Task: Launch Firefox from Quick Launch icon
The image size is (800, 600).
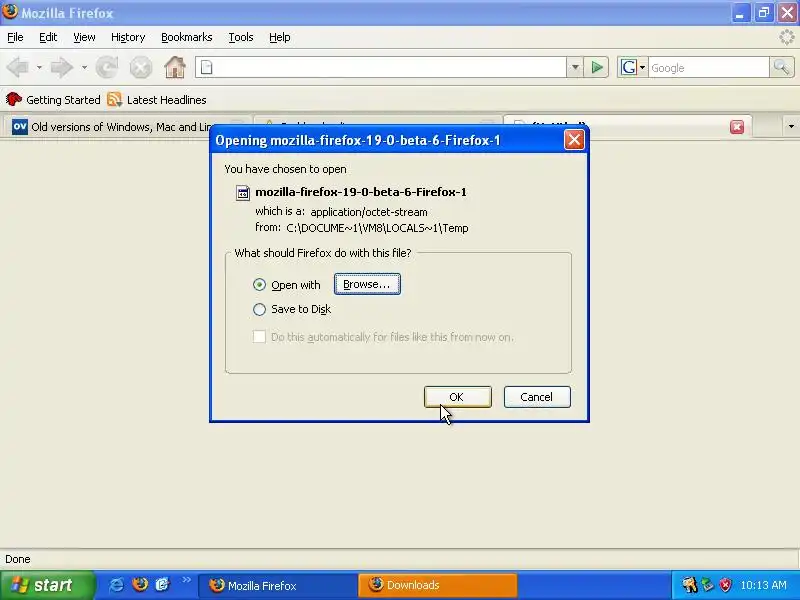Action: (140, 585)
